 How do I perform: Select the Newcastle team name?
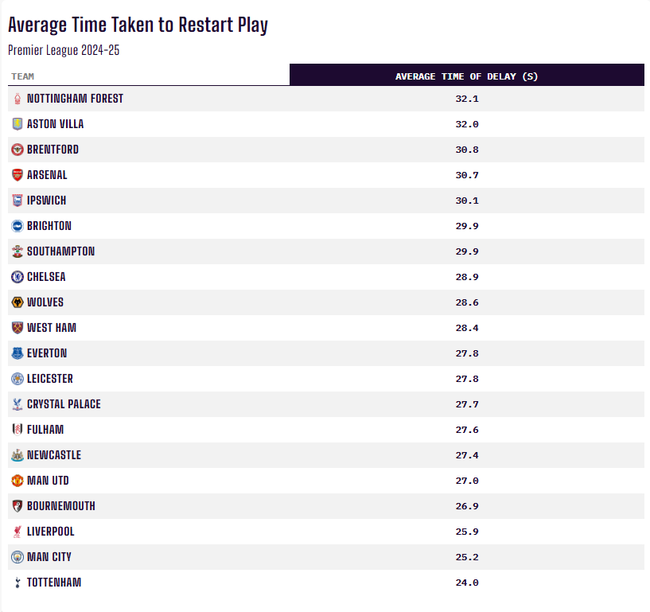pyautogui.click(x=54, y=455)
